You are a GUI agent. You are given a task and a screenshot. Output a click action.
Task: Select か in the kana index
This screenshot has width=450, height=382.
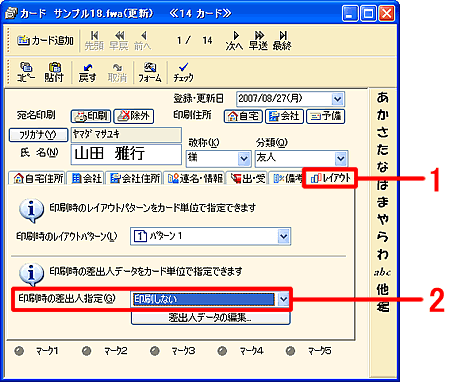coord(383,115)
